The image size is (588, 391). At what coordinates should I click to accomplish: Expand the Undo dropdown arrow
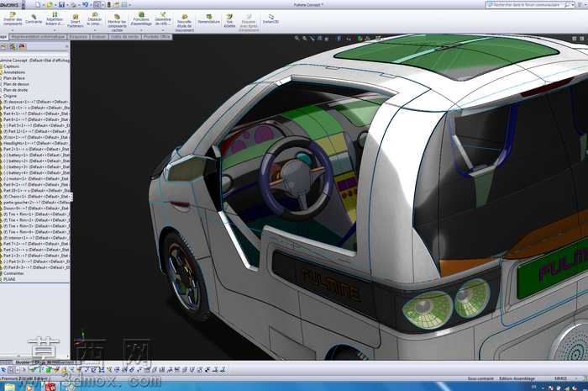(91, 5)
